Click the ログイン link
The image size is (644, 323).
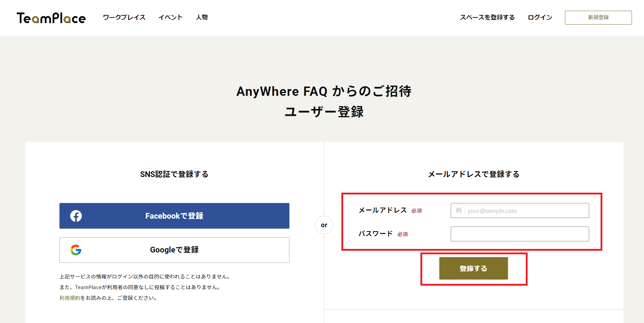coord(540,17)
